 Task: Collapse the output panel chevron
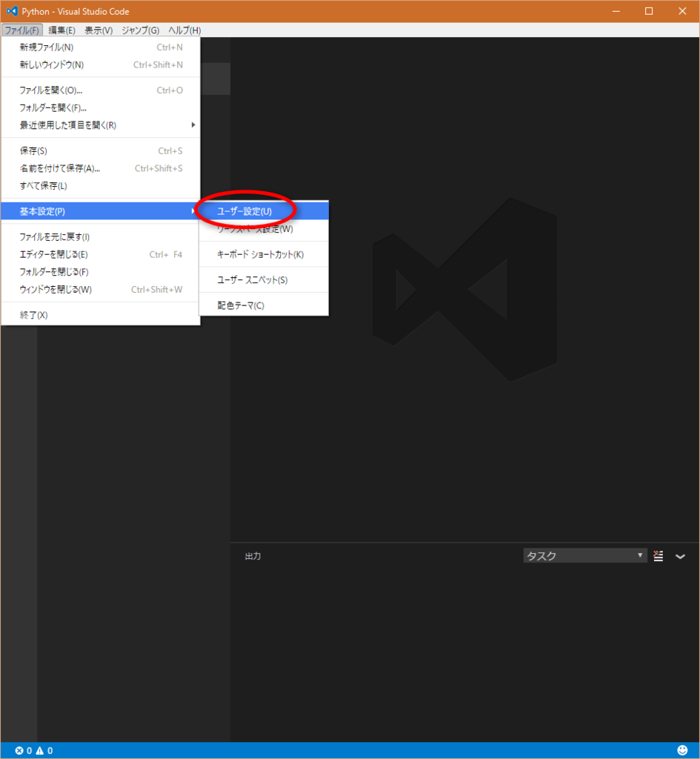680,556
